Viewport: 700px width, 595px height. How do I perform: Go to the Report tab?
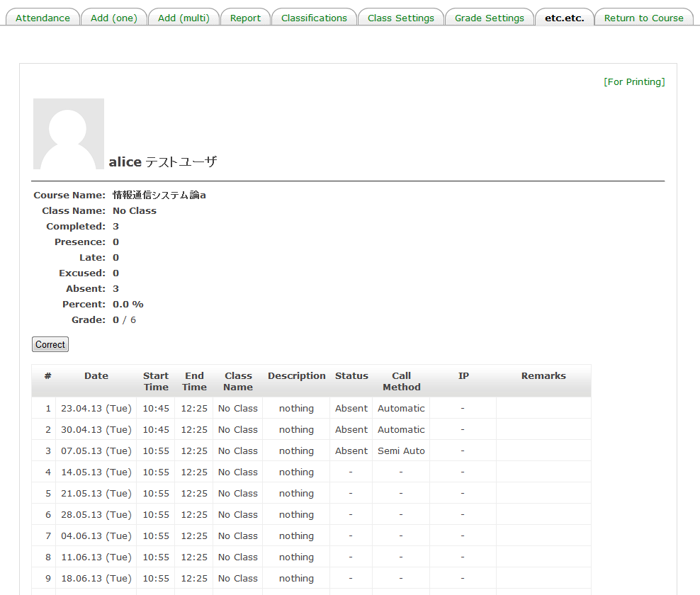[x=245, y=18]
